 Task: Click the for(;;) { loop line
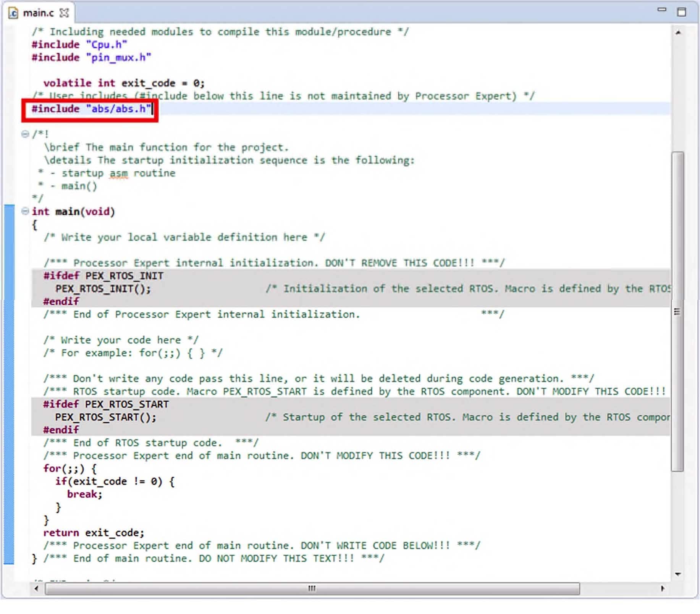70,469
